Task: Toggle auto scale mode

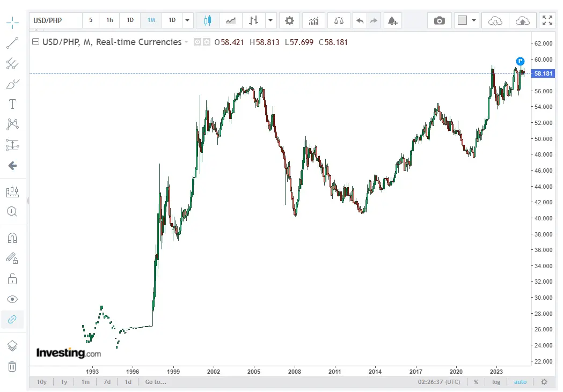Action: coord(520,382)
